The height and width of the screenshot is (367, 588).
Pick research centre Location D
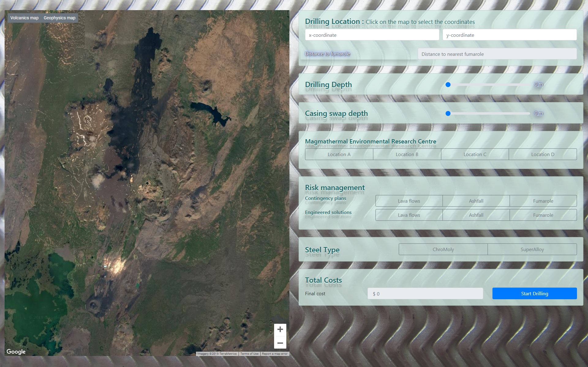pos(543,154)
